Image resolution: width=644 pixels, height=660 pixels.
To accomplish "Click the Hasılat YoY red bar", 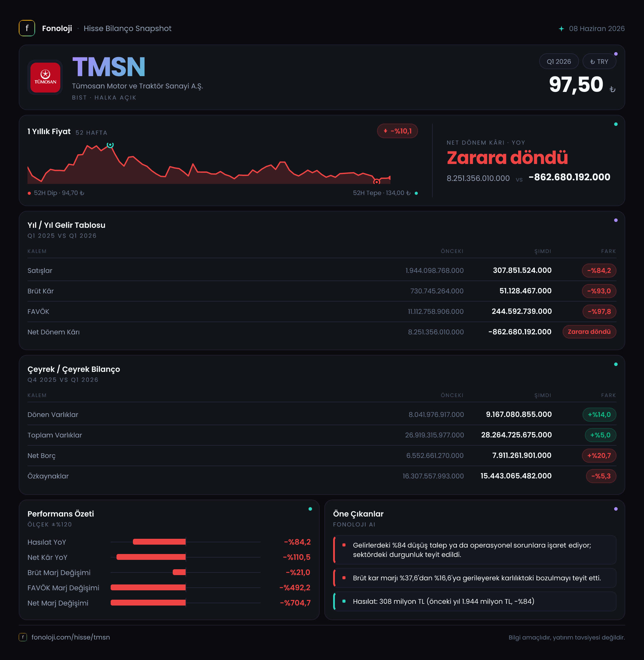I will (x=159, y=542).
